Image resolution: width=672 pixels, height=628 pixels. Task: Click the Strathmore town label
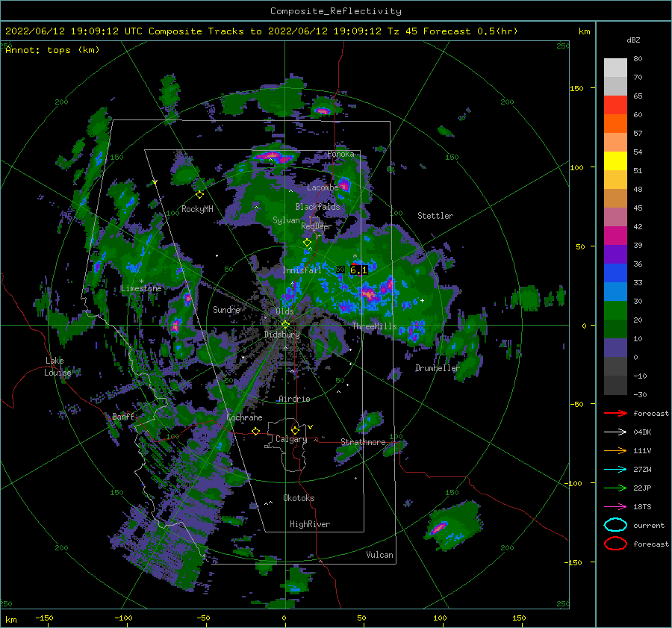click(363, 442)
